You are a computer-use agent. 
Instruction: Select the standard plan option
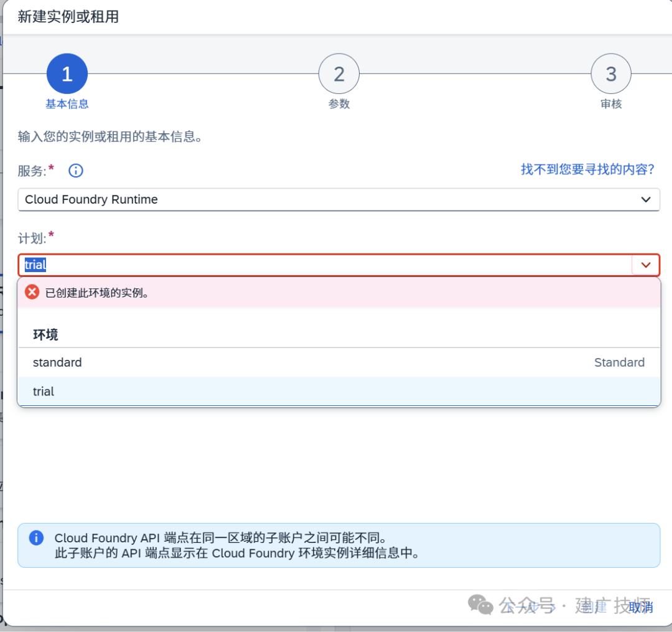click(x=339, y=363)
